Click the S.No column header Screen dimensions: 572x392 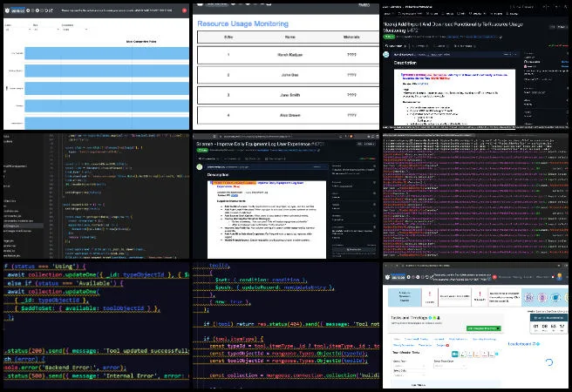tap(228, 37)
